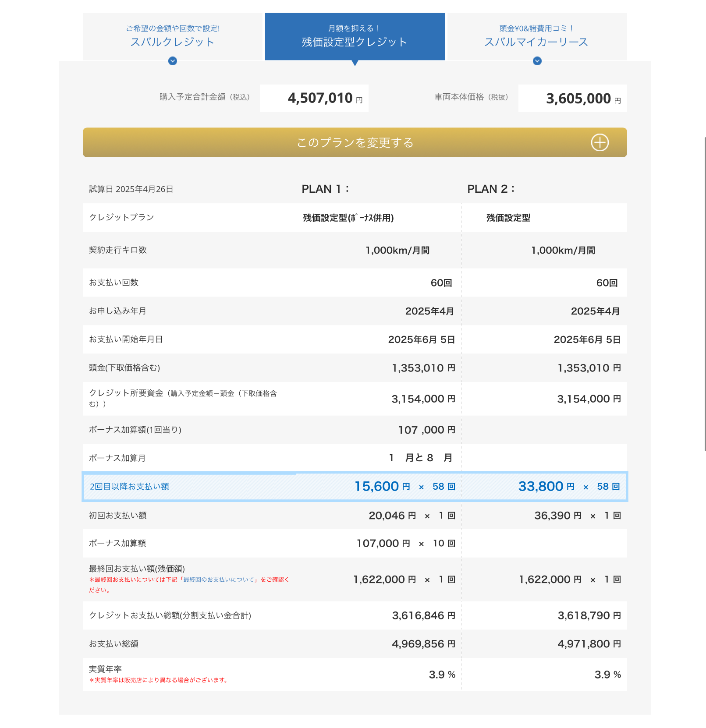Image resolution: width=706 pixels, height=728 pixels.
Task: Click the 15,600 円 monthly payment value
Action: click(382, 486)
